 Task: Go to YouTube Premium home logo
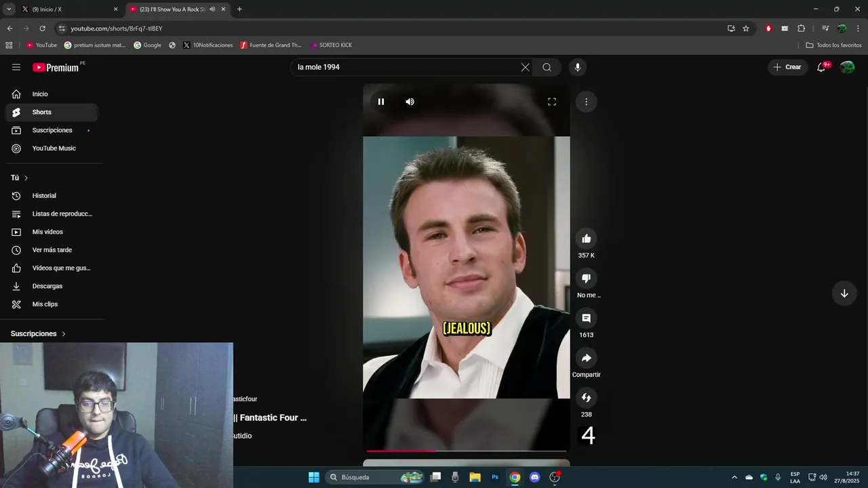coord(56,67)
